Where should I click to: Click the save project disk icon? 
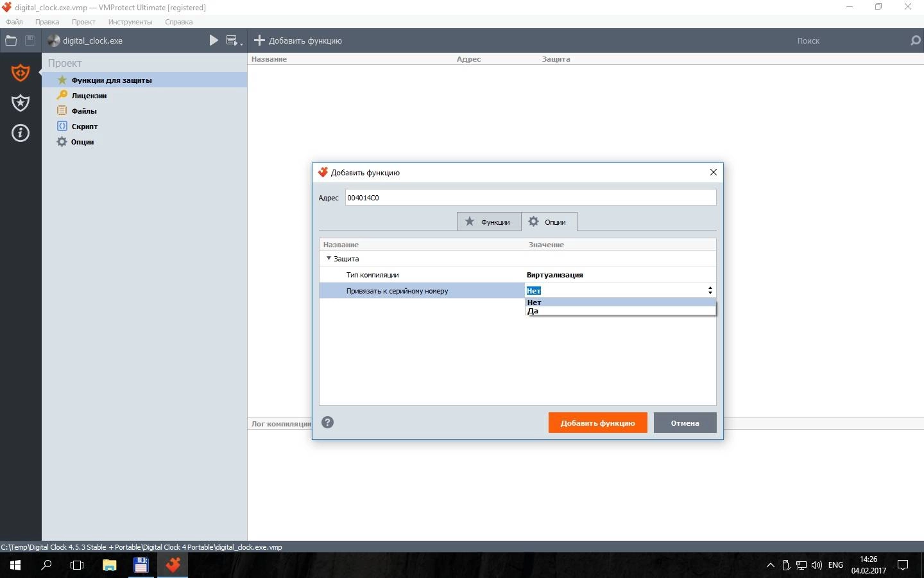(30, 40)
